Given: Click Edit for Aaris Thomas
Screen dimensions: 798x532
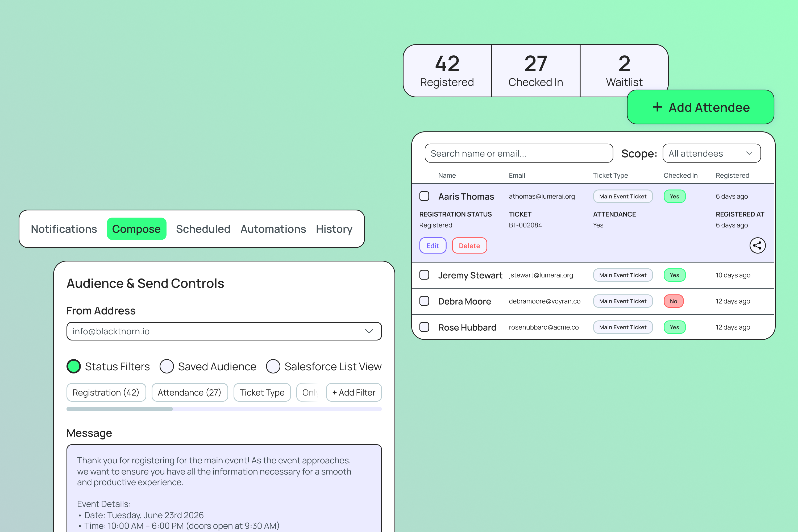Looking at the screenshot, I should (x=433, y=246).
